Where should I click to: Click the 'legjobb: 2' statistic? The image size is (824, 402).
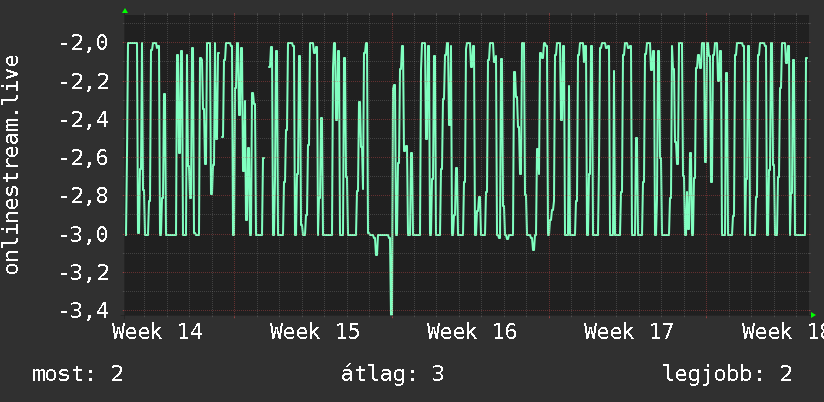727,375
